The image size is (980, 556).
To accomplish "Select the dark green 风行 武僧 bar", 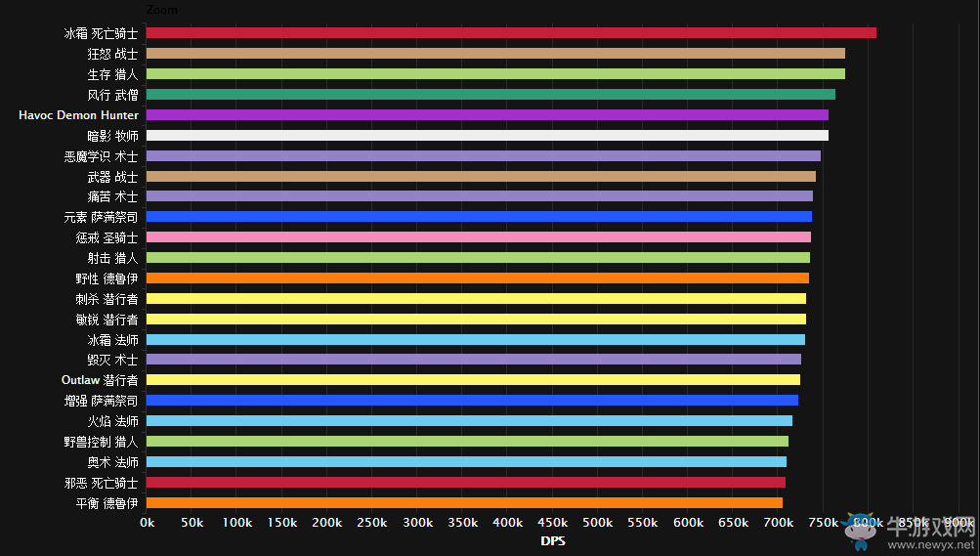I will [490, 95].
